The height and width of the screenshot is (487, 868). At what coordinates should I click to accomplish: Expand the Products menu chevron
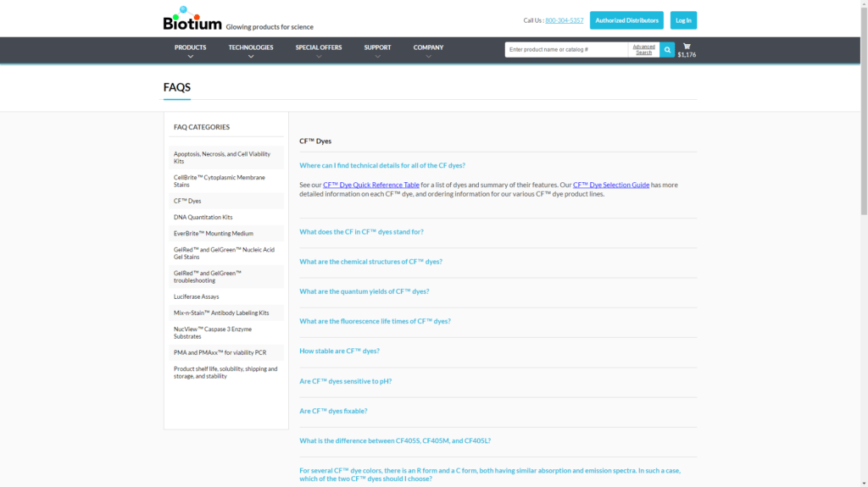click(191, 57)
